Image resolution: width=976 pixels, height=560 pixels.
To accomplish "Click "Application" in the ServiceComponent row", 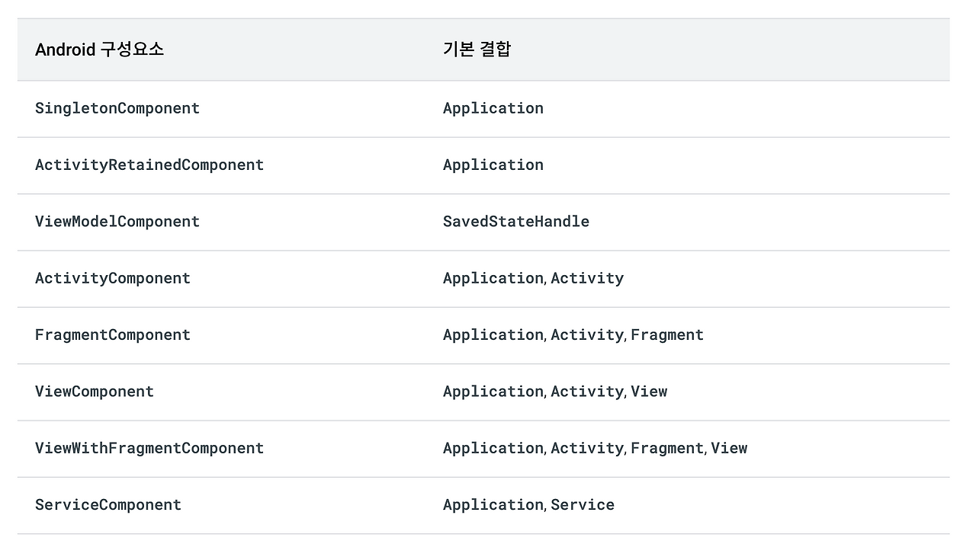I will [x=493, y=504].
